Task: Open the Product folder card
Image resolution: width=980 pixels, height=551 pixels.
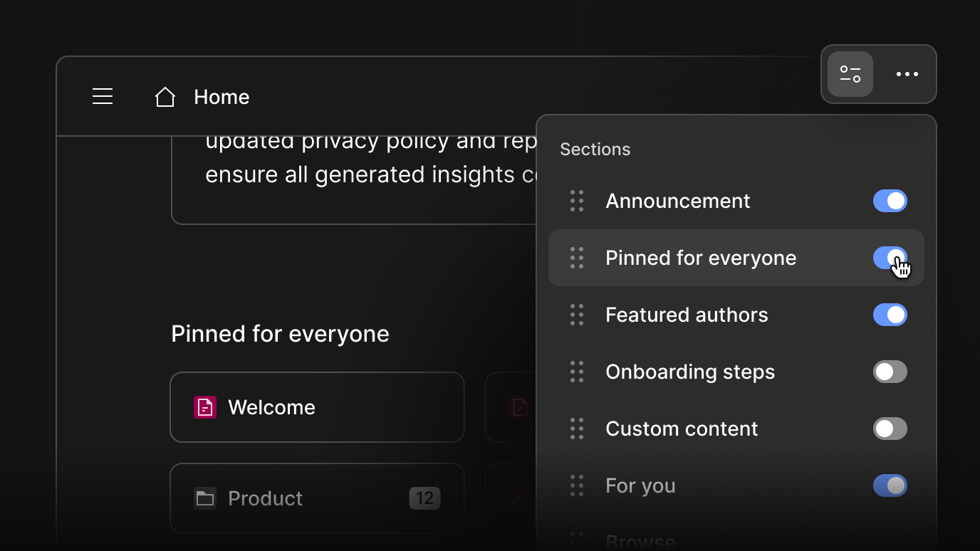Action: click(317, 498)
